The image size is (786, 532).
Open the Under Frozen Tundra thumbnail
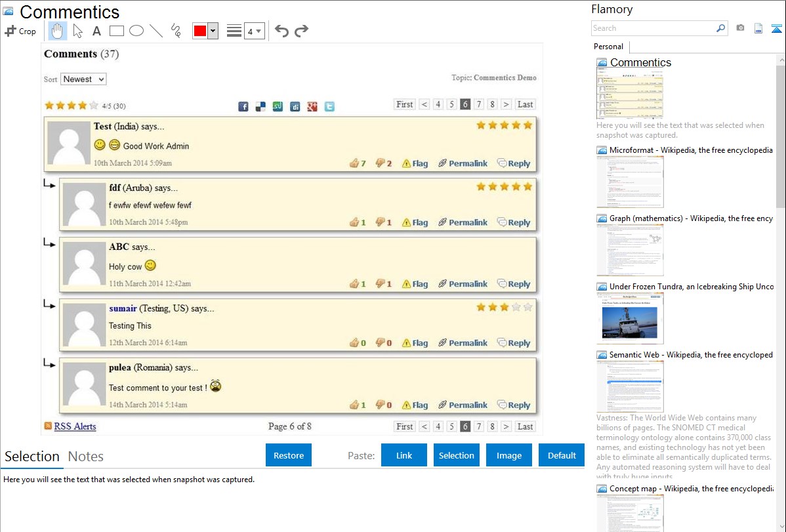(x=630, y=318)
